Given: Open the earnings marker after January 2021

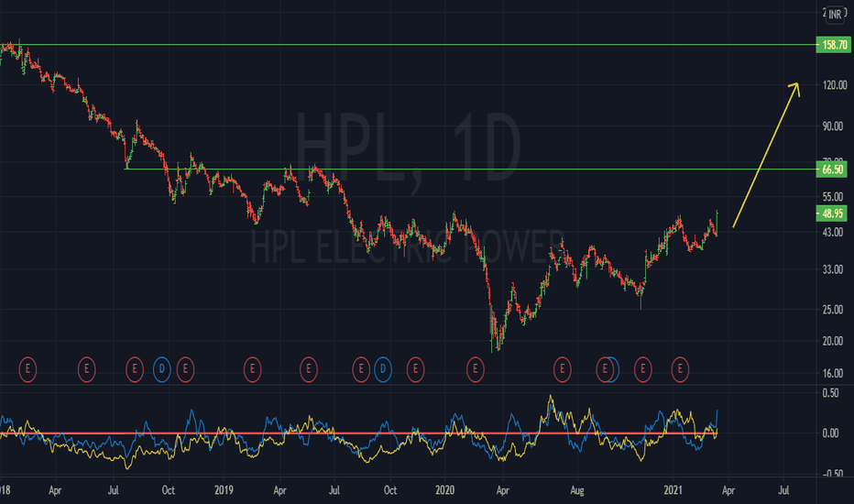Looking at the screenshot, I should coord(680,369).
